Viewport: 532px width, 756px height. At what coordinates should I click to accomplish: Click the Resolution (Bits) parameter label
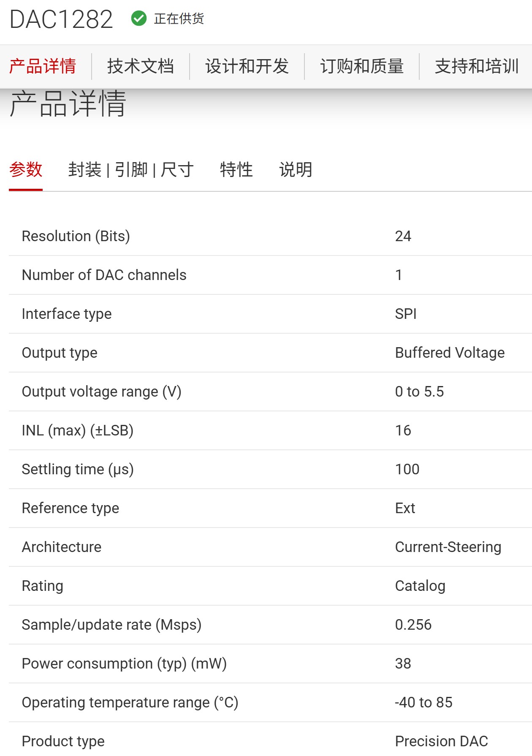tap(76, 236)
